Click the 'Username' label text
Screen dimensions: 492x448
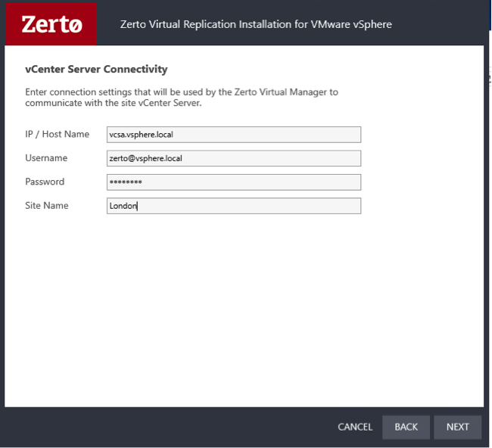(46, 158)
